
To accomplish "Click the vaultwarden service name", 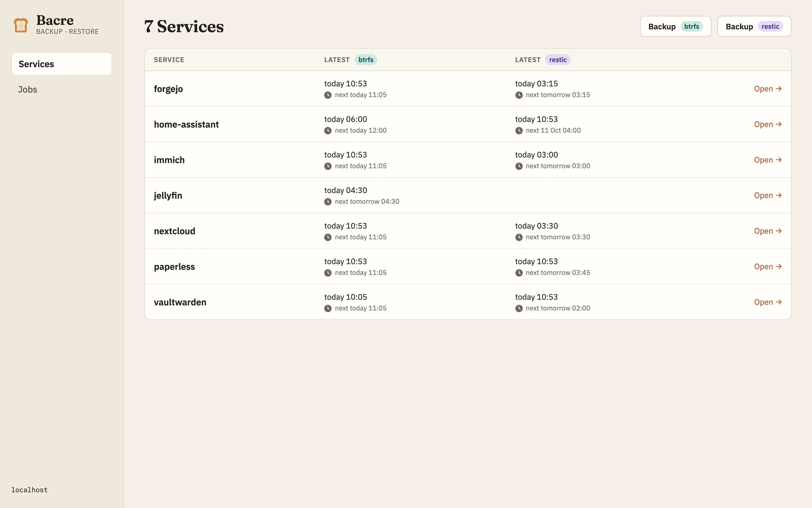I will pos(180,302).
